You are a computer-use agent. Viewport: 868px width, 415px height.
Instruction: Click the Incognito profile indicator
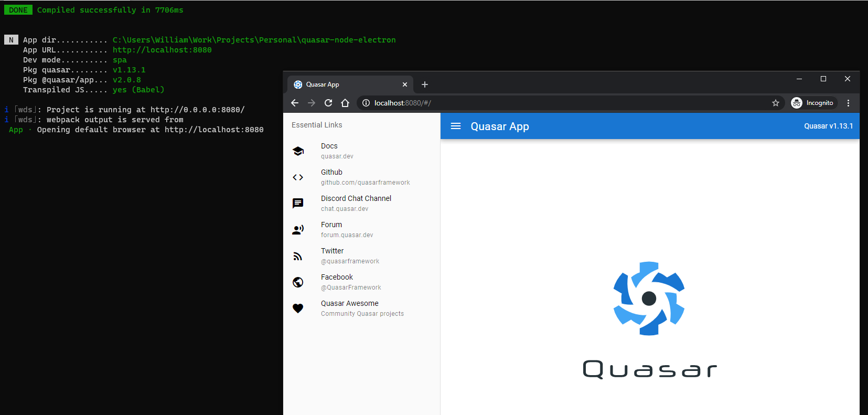[x=813, y=103]
